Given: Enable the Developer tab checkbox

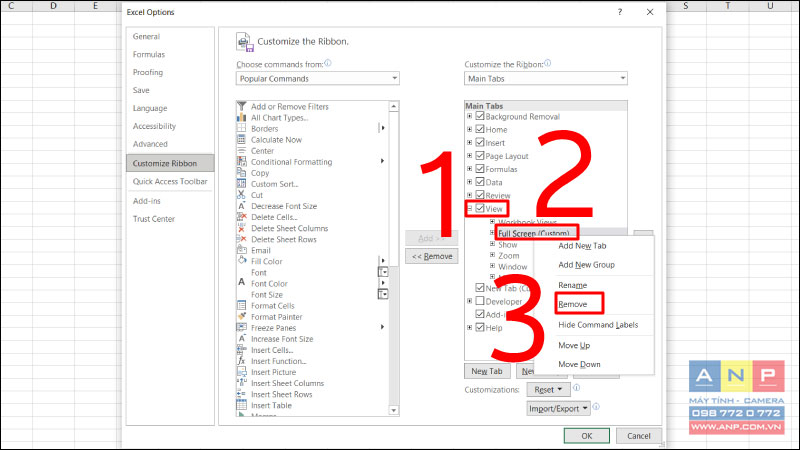Looking at the screenshot, I should pos(480,301).
